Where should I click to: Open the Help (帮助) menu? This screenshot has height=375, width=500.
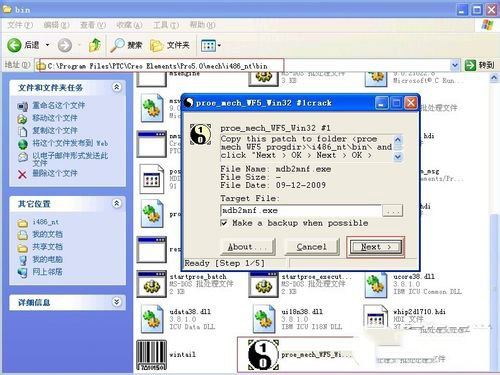click(202, 25)
